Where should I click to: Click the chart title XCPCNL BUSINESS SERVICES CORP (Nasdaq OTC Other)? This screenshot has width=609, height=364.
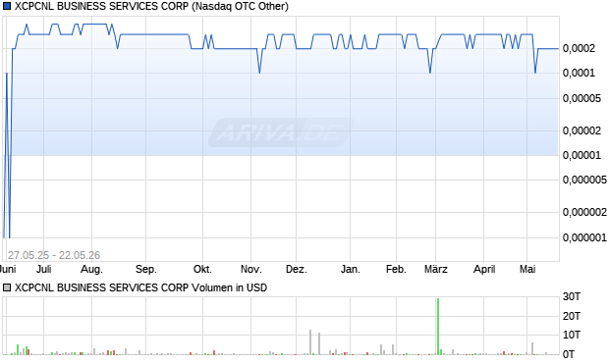coord(151,6)
